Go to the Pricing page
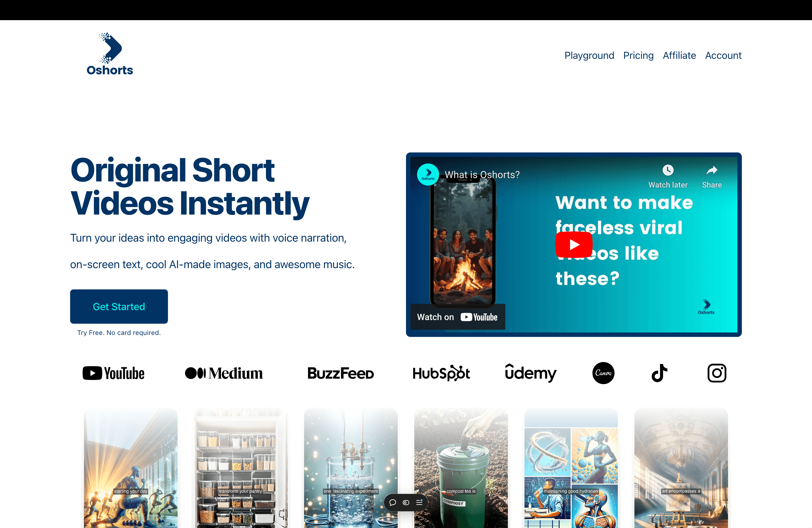 pos(638,55)
